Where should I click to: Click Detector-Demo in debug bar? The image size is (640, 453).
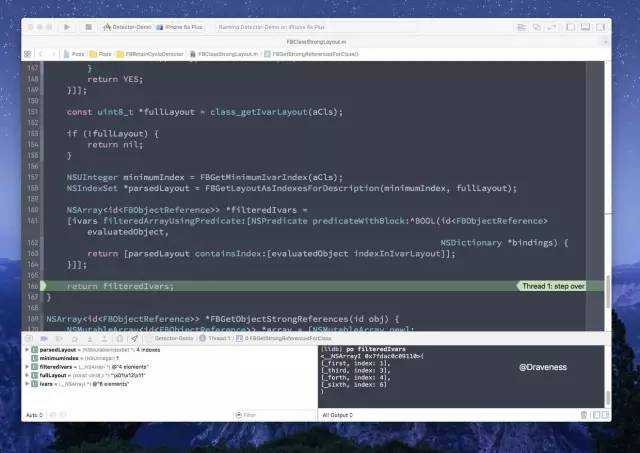click(170, 338)
